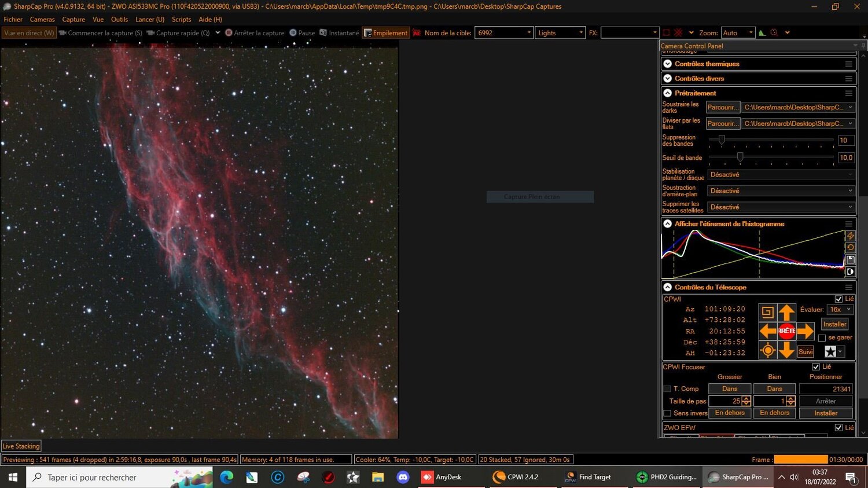The height and width of the screenshot is (488, 868).
Task: Save the histogram stretch using the disk icon
Action: (x=850, y=259)
